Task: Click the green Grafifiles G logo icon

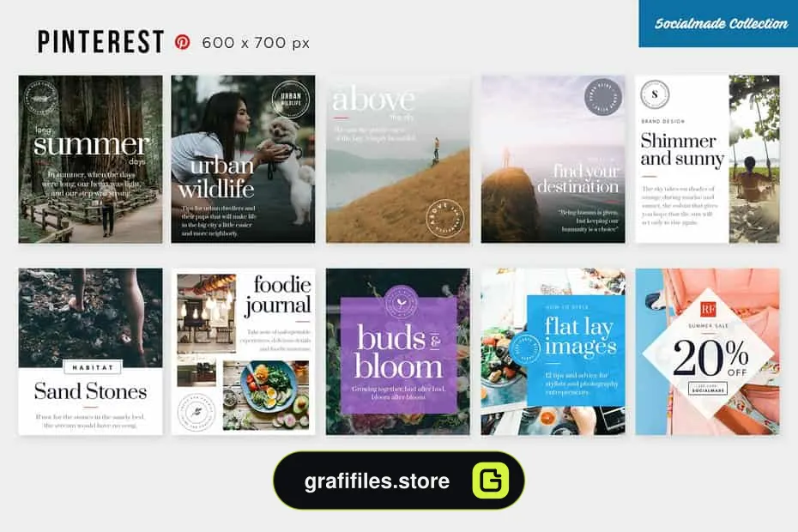Action: pos(491,480)
